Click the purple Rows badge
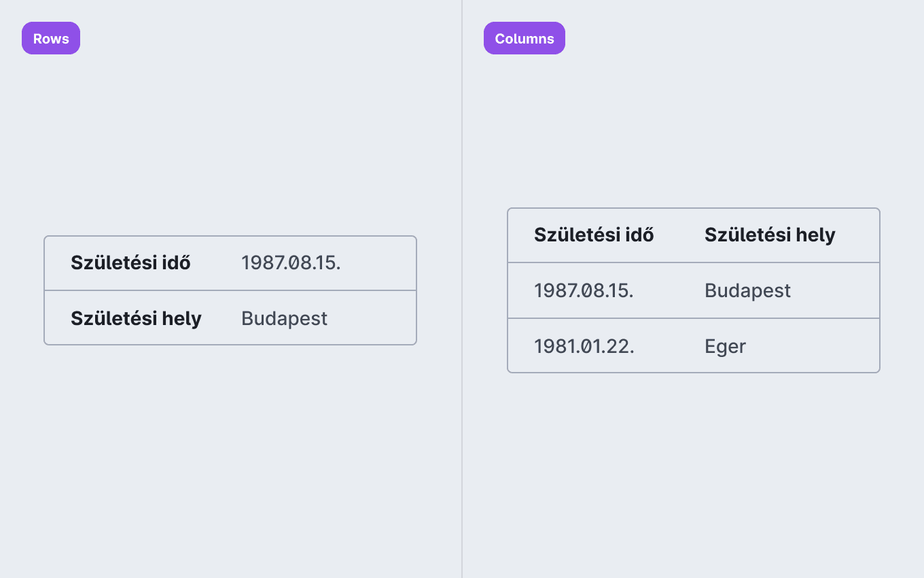The width and height of the screenshot is (924, 578). [x=51, y=38]
